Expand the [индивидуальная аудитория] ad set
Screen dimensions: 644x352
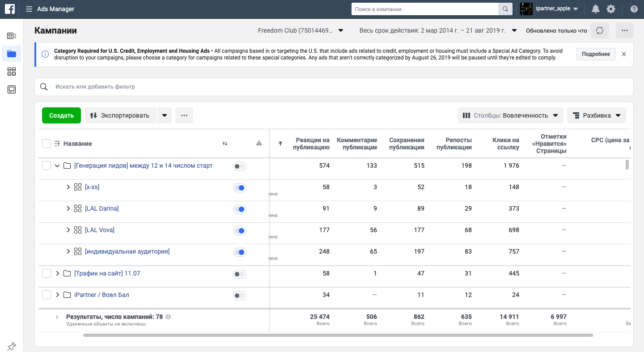pos(68,251)
